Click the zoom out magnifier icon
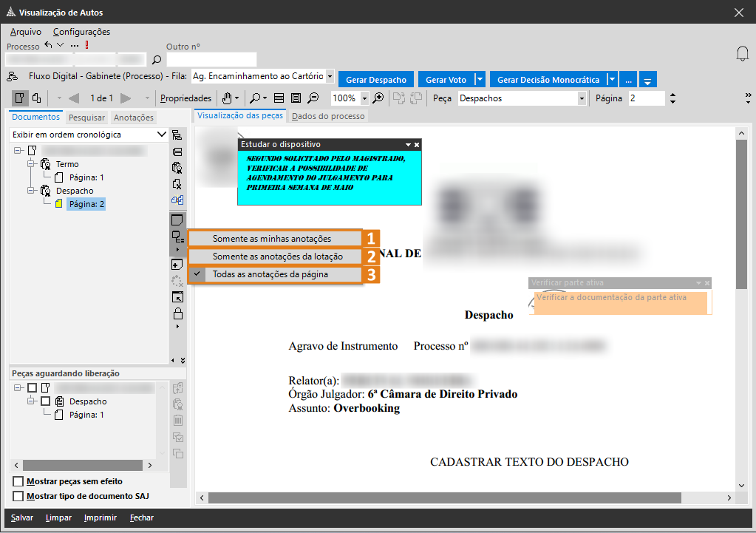Screen dimensions: 756x533 click(x=313, y=98)
